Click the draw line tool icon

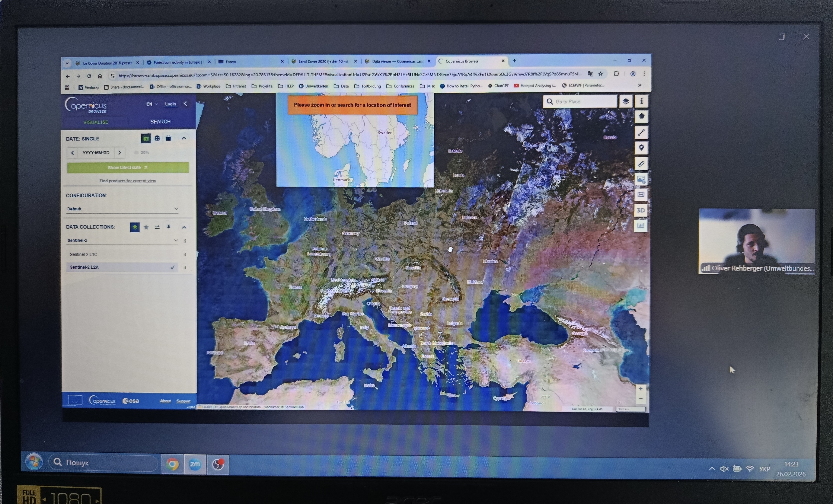point(641,132)
